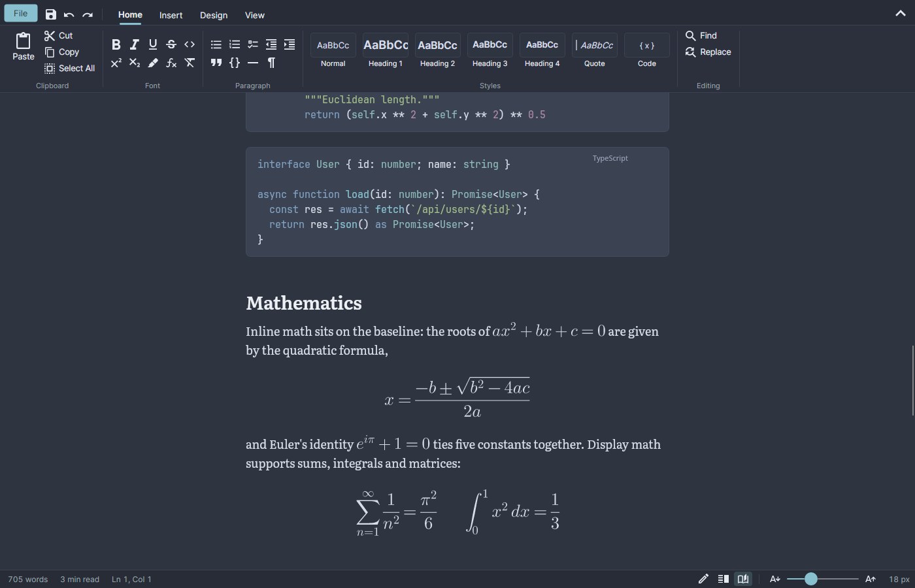Insert code block with braces icon
Viewport: 915px width, 588px height.
235,63
